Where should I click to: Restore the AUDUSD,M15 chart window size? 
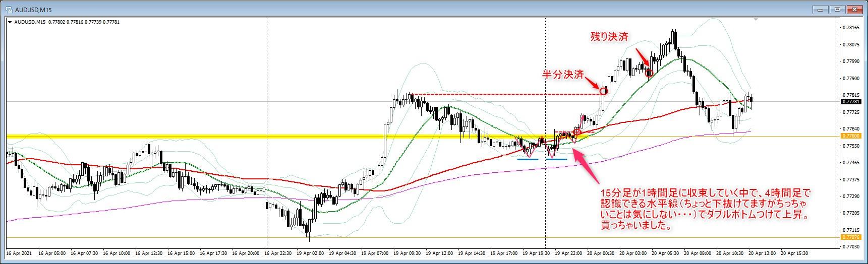(838, 9)
